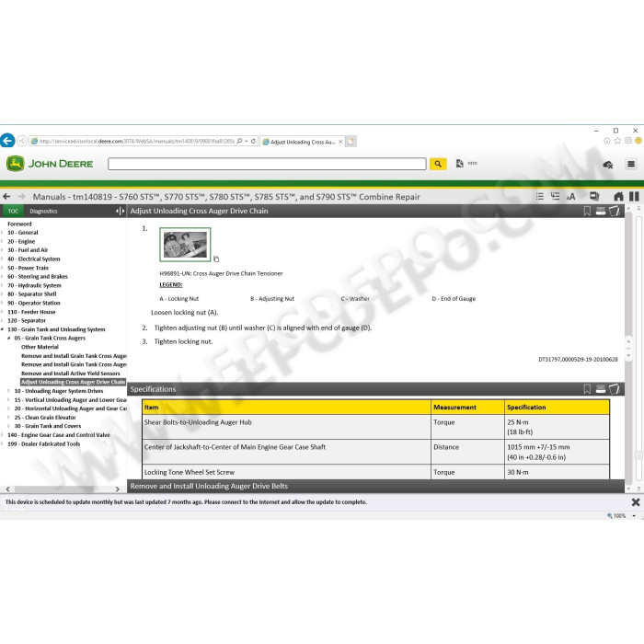Print the Adjust Unloading Cross Auger section
This screenshot has width=644, height=644.
(x=601, y=211)
